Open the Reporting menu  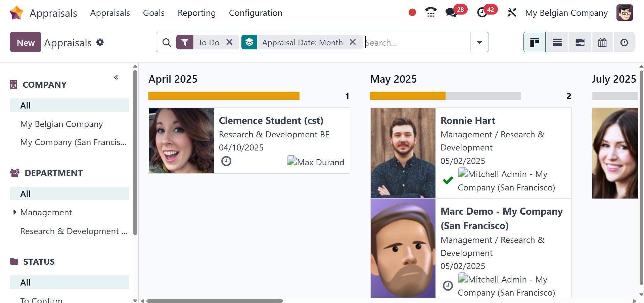pos(196,13)
